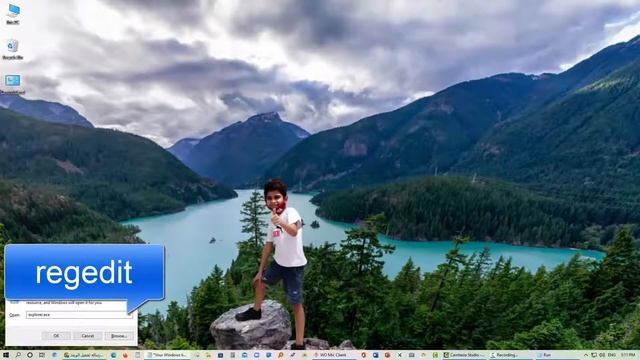Open the Run command history dropdown
This screenshot has height=360, width=640.
pyautogui.click(x=130, y=315)
